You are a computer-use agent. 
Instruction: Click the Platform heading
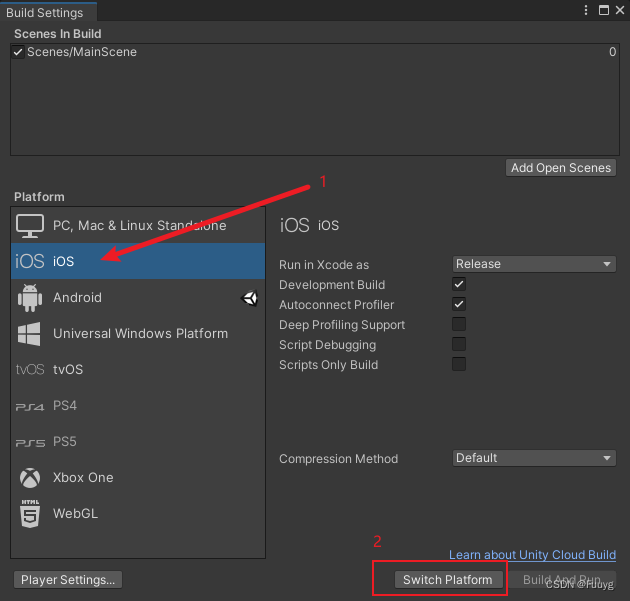(39, 197)
